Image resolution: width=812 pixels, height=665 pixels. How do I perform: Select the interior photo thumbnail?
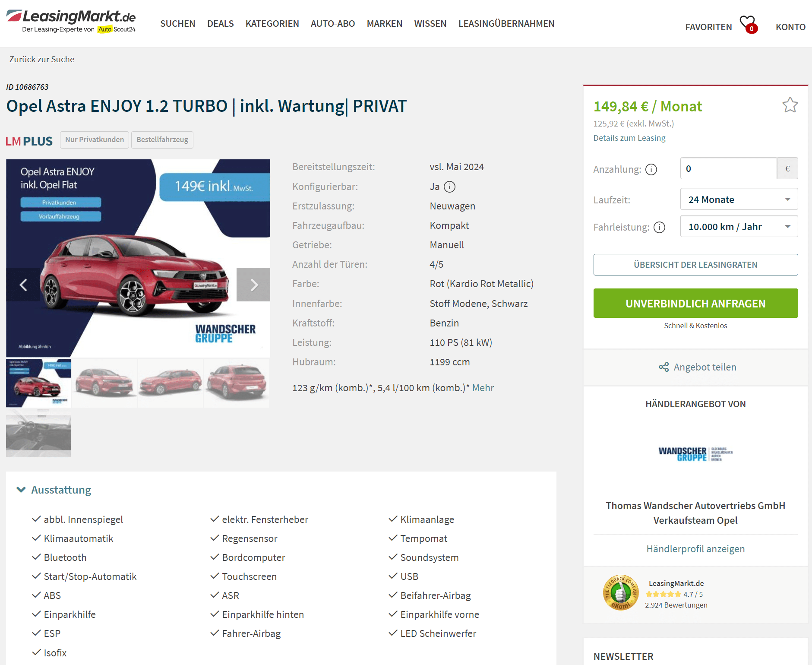tap(38, 434)
